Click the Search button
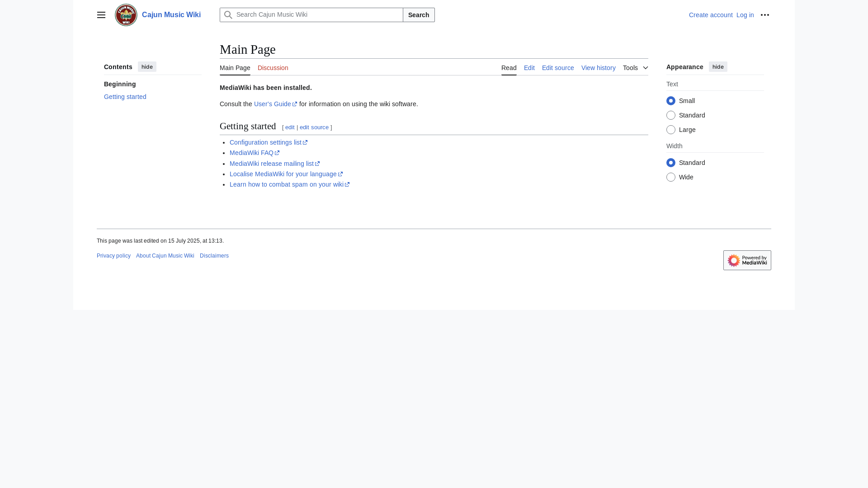Viewport: 868px width, 488px height. pos(419,15)
